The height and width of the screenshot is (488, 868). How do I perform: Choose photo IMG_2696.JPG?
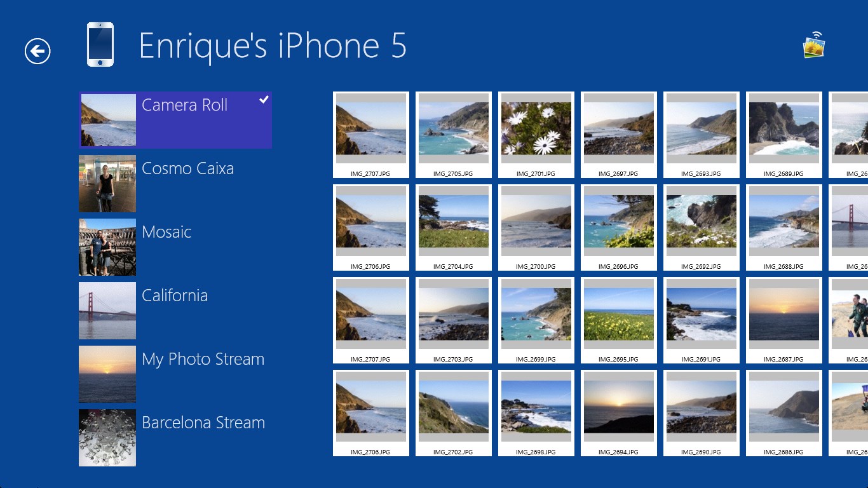(x=619, y=227)
